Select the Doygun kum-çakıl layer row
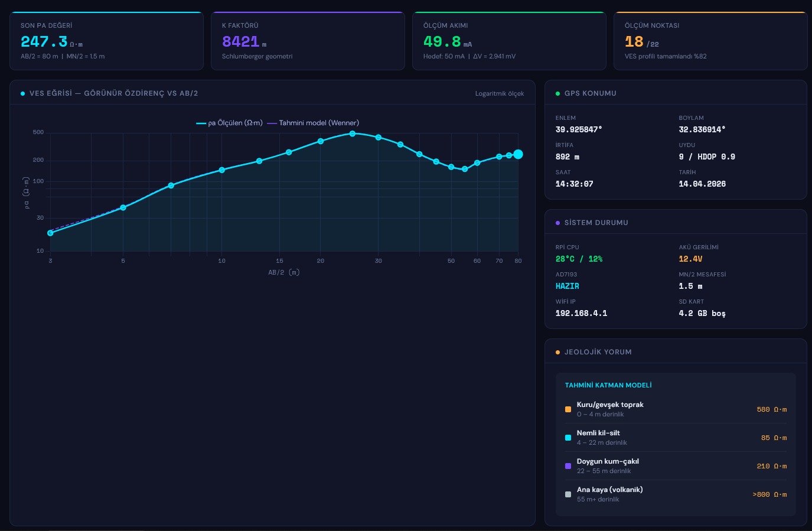The image size is (812, 531). click(x=676, y=466)
